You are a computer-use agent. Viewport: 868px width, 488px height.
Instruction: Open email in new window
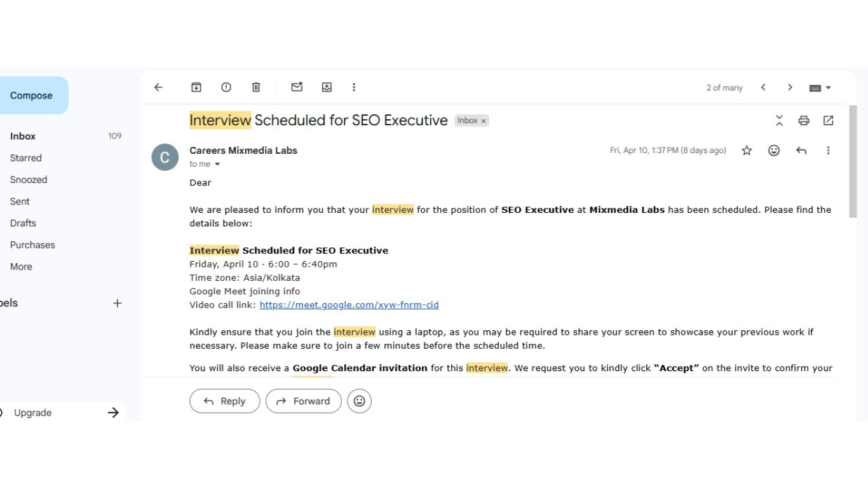point(829,121)
